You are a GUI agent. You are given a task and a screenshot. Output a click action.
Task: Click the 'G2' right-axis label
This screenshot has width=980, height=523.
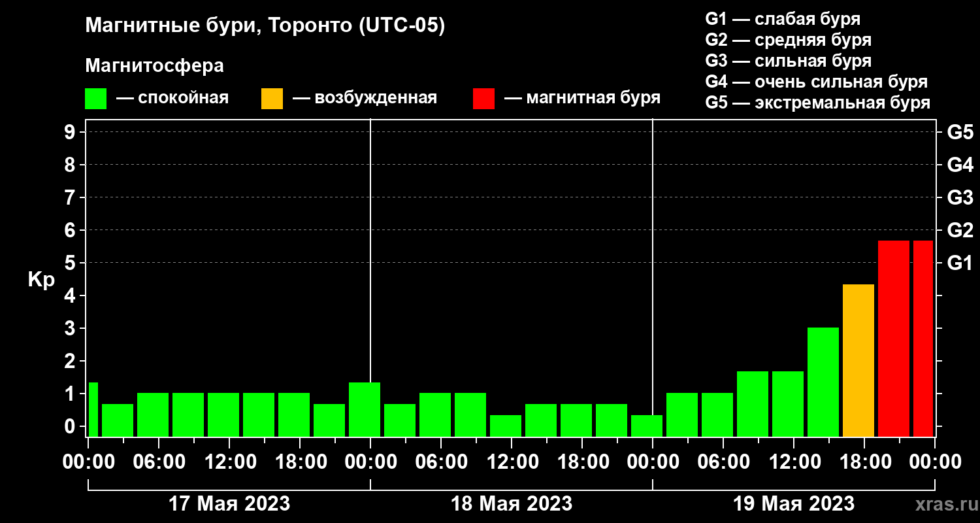(960, 230)
